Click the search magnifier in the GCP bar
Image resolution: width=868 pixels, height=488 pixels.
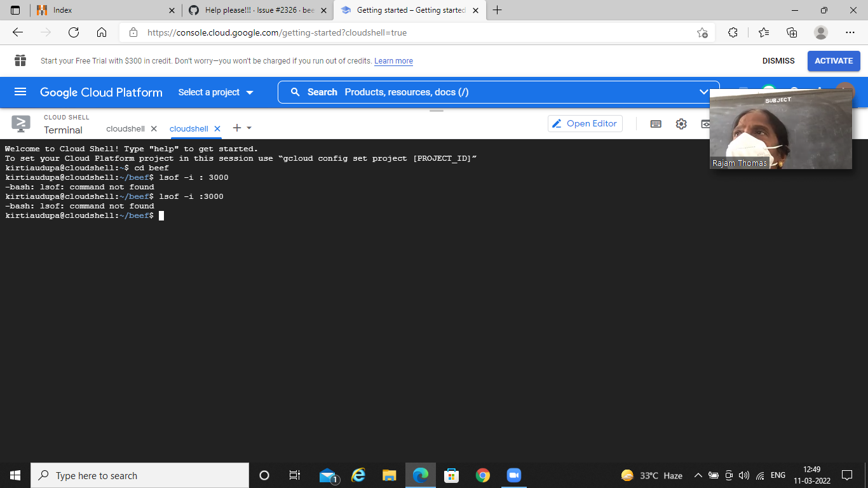point(295,91)
